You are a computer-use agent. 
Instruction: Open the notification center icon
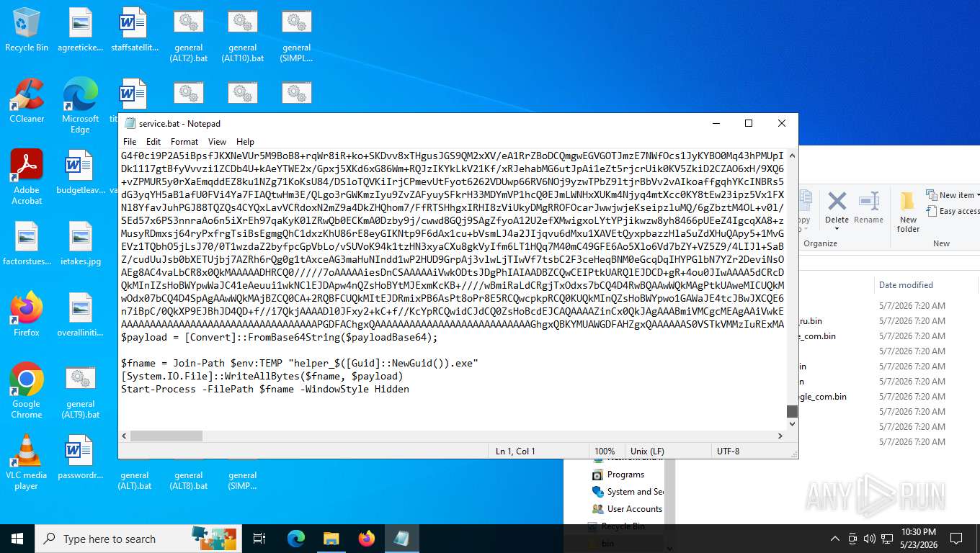(956, 539)
